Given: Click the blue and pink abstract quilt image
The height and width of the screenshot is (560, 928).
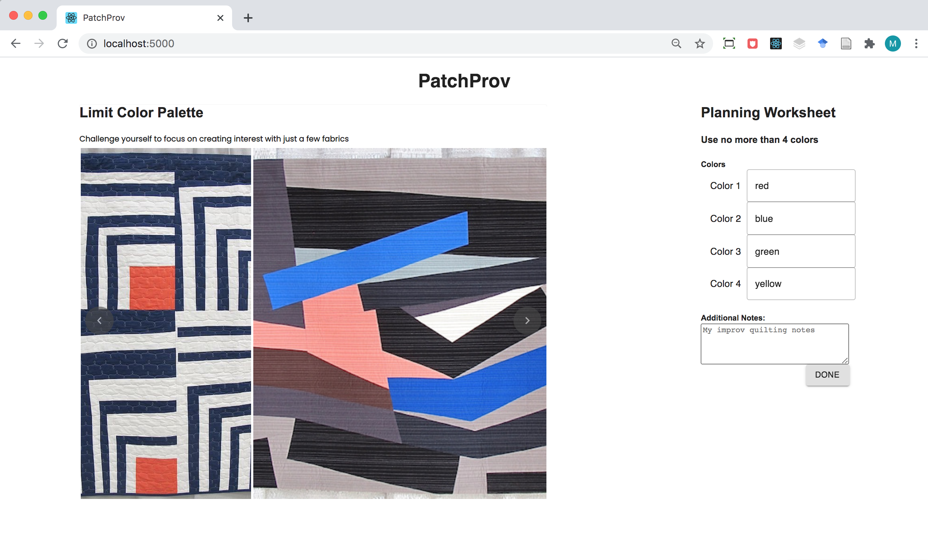Looking at the screenshot, I should (x=399, y=323).
